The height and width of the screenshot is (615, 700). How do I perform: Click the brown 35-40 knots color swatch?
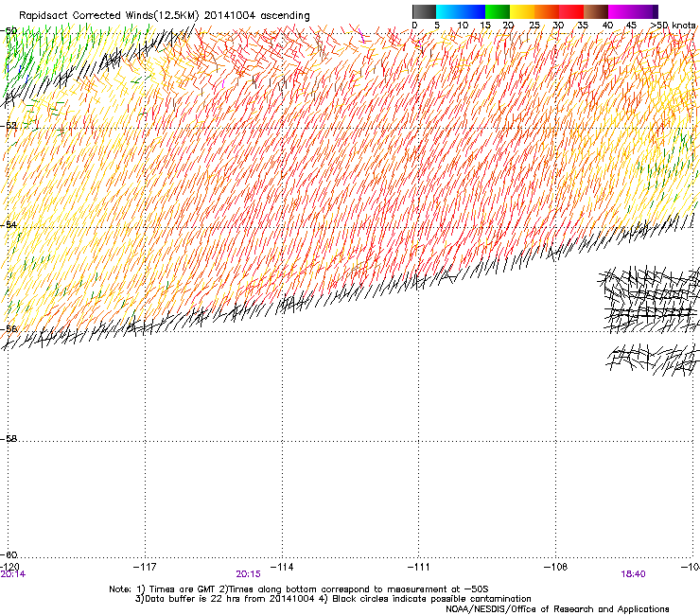pos(596,11)
